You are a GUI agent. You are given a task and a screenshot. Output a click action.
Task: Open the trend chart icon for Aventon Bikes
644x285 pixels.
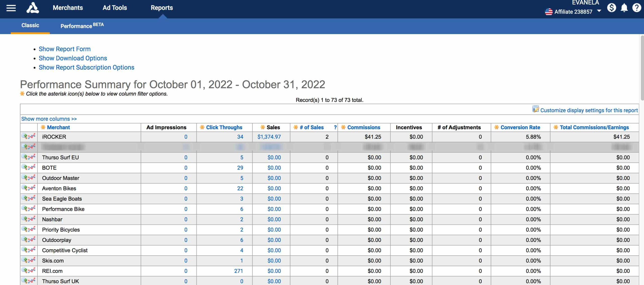point(32,188)
